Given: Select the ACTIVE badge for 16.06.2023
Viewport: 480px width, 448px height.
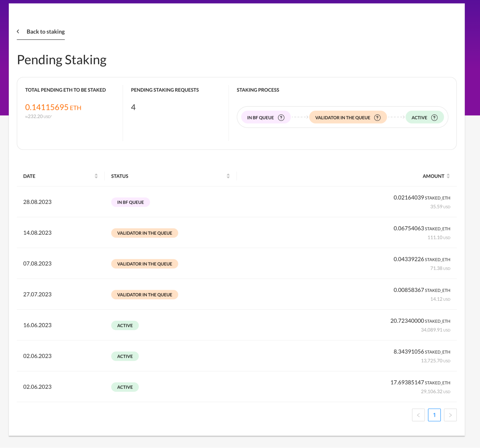Looking at the screenshot, I should [125, 325].
